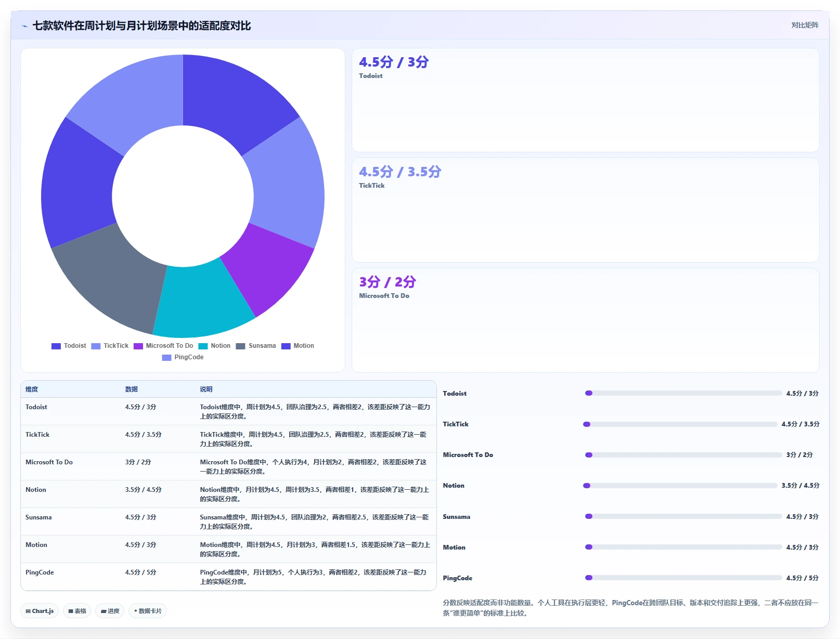Select PingCode in the table's first column

click(40, 572)
